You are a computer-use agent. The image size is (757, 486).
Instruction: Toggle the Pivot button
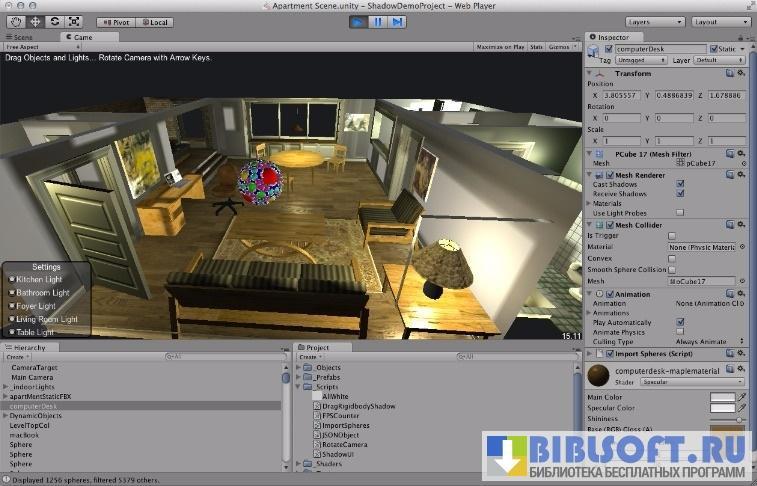point(118,21)
